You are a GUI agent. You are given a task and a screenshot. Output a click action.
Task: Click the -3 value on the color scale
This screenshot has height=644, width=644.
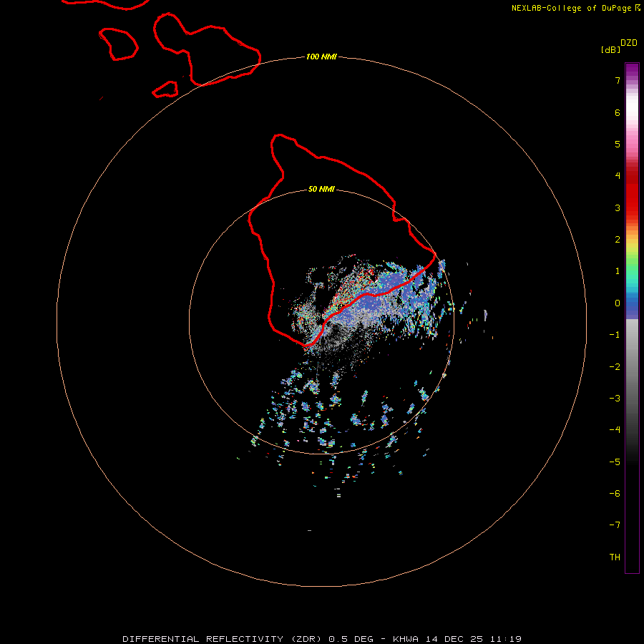(x=615, y=399)
